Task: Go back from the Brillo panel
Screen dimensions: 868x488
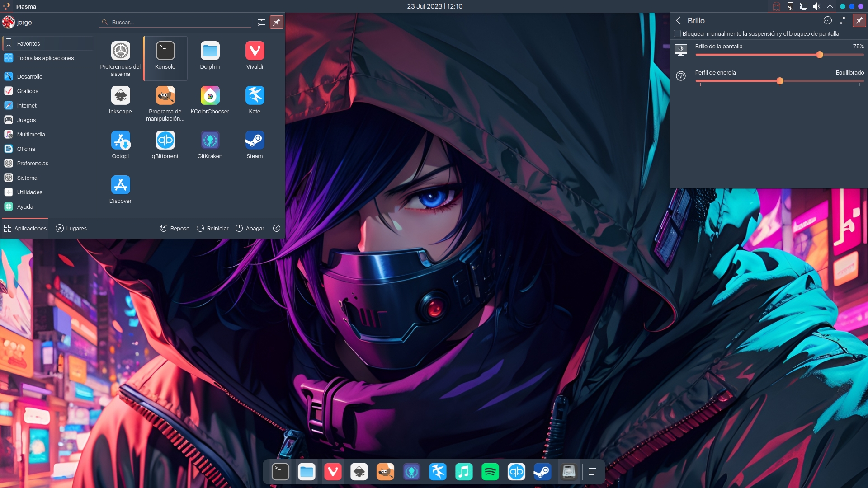Action: (x=678, y=20)
